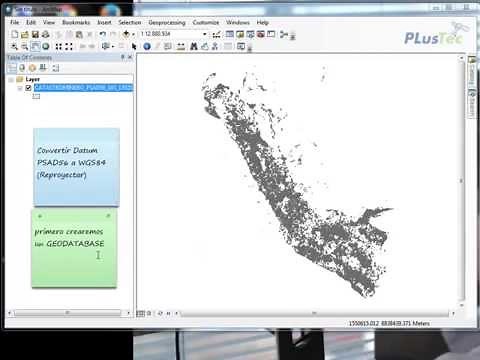Switch to Layout View button
480x360 pixels.
[149, 313]
